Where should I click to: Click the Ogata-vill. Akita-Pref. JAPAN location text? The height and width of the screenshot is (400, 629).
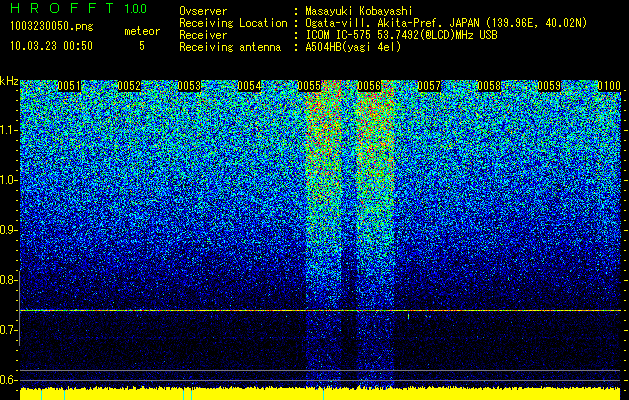click(x=393, y=24)
